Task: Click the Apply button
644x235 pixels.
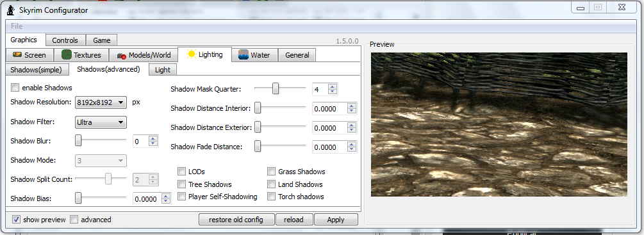Action: click(336, 220)
